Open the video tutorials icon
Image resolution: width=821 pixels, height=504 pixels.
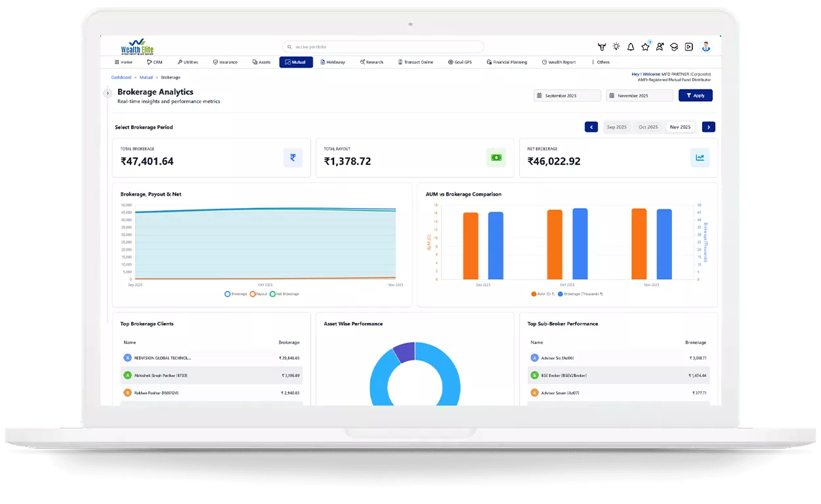[x=689, y=47]
